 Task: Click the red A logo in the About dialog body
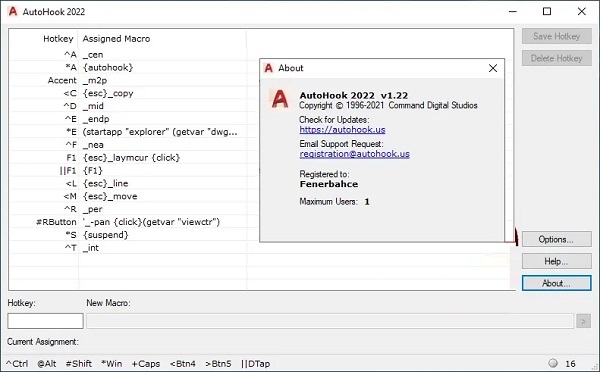280,99
